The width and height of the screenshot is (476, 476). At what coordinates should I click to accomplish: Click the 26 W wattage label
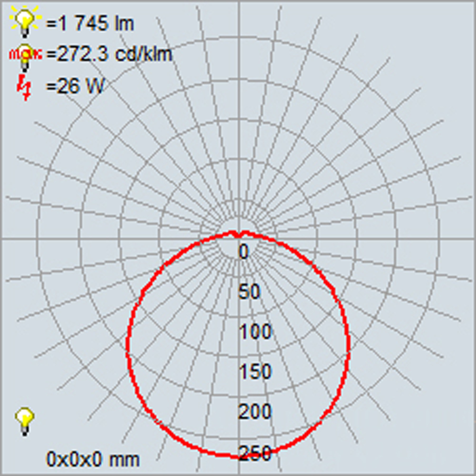(x=75, y=86)
